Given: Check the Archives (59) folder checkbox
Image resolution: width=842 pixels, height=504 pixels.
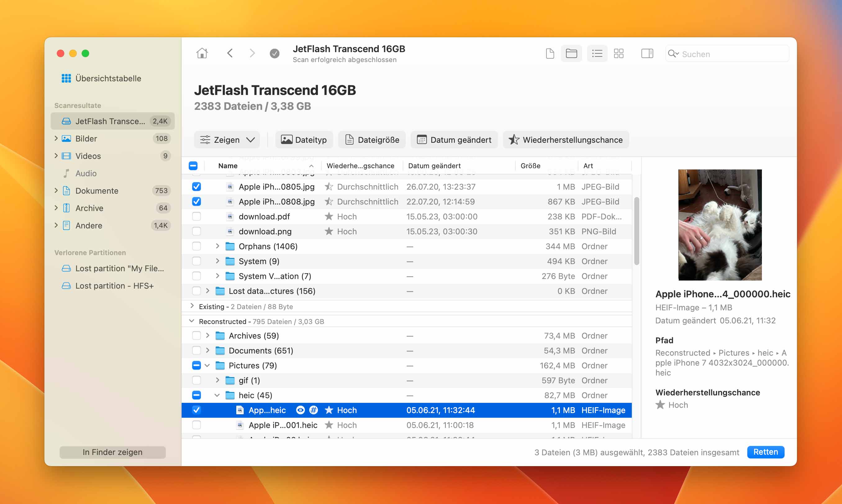Looking at the screenshot, I should coord(196,336).
